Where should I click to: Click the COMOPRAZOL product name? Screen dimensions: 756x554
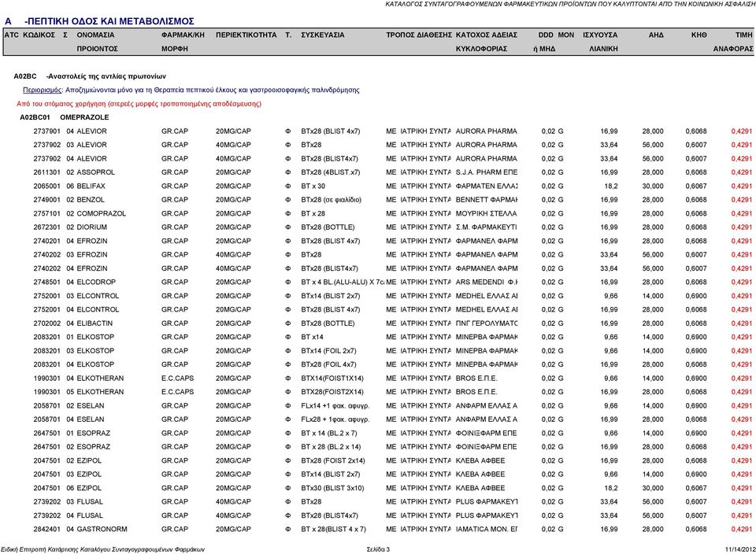[102, 213]
